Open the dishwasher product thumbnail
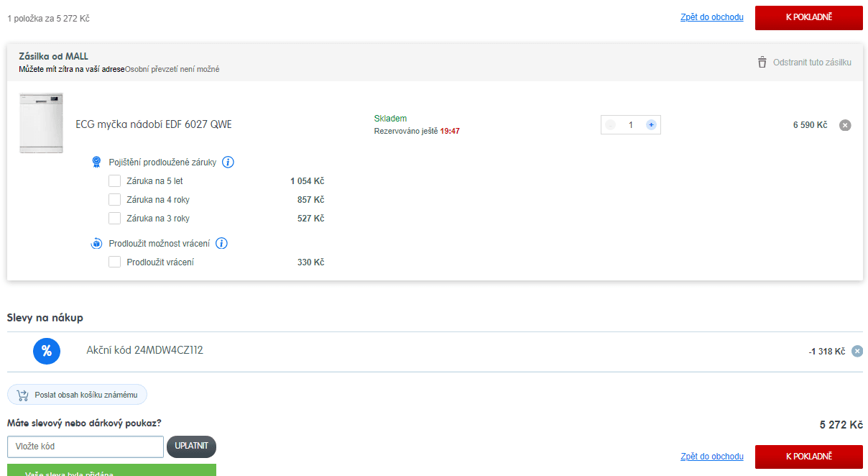The height and width of the screenshot is (476, 868). point(41,123)
